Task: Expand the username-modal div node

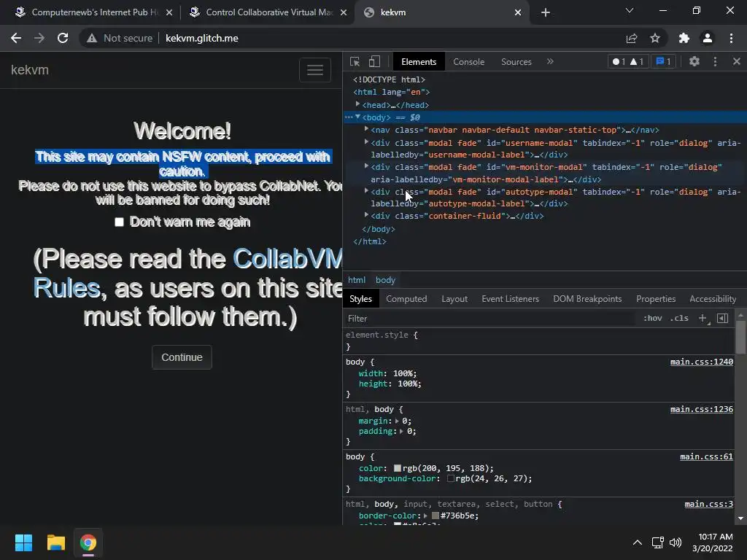Action: tap(366, 142)
